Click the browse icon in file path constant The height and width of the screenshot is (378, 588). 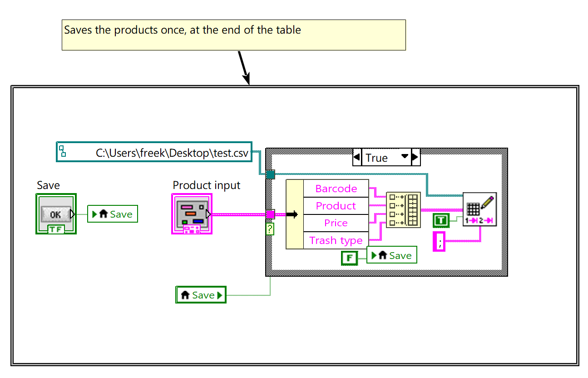point(62,151)
